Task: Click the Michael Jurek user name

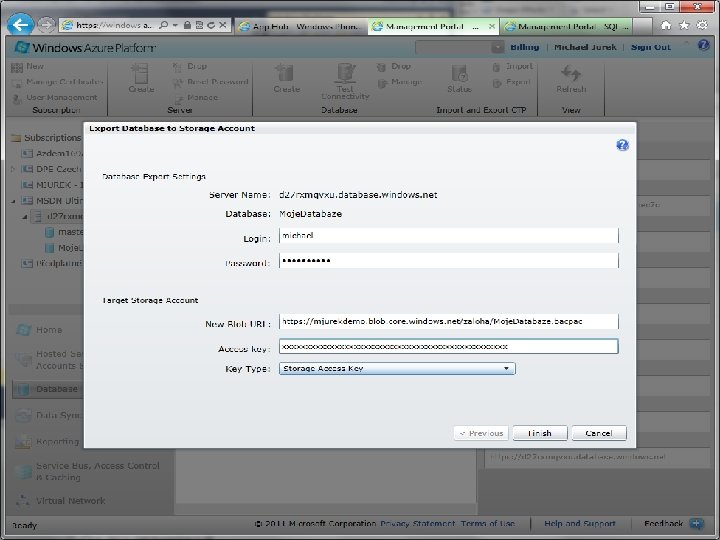Action: (x=585, y=47)
